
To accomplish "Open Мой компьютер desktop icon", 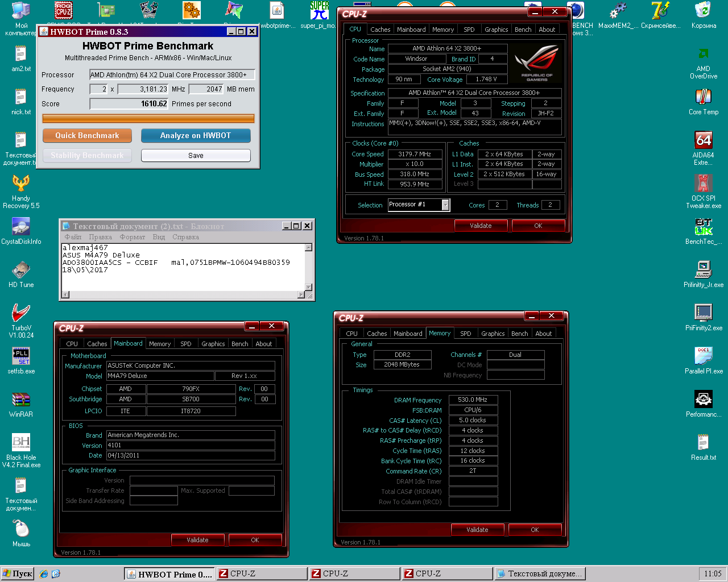I will pyautogui.click(x=21, y=19).
